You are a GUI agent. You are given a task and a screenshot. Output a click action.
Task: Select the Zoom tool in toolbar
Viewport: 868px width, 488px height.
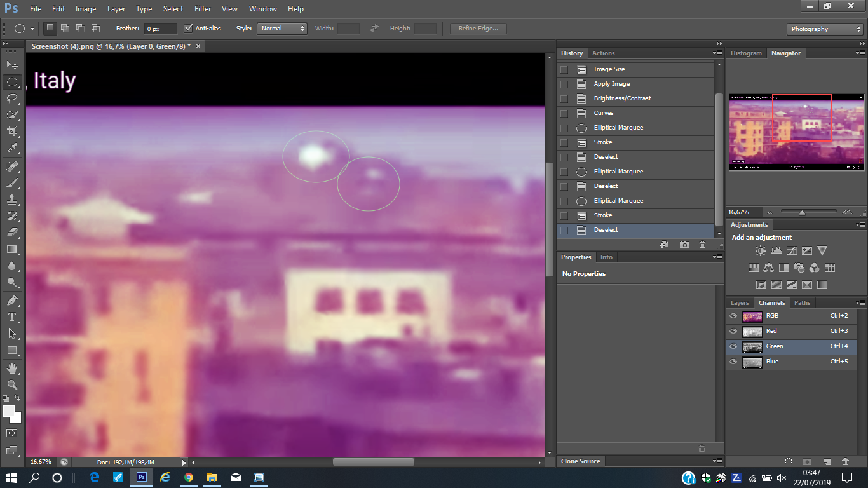tap(11, 384)
